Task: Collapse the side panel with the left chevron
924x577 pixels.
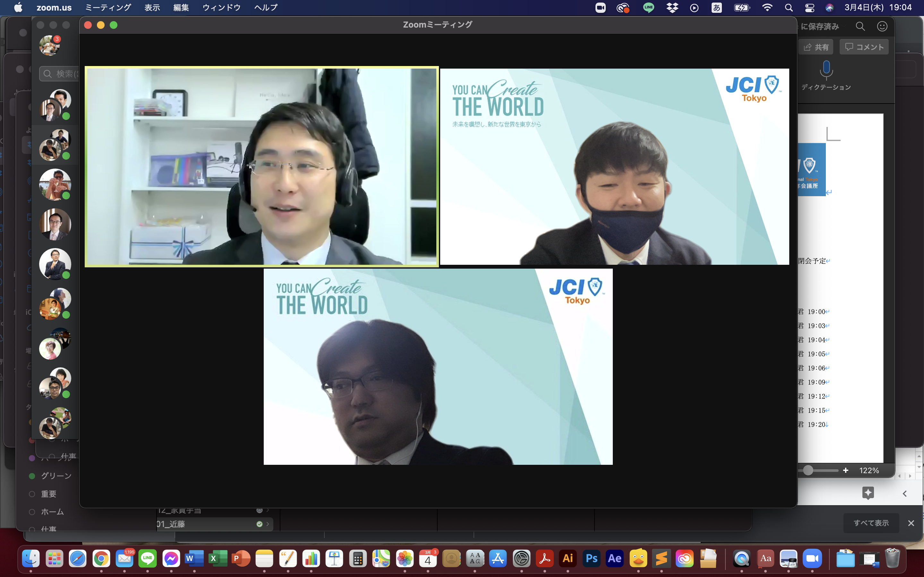Action: [x=904, y=493]
